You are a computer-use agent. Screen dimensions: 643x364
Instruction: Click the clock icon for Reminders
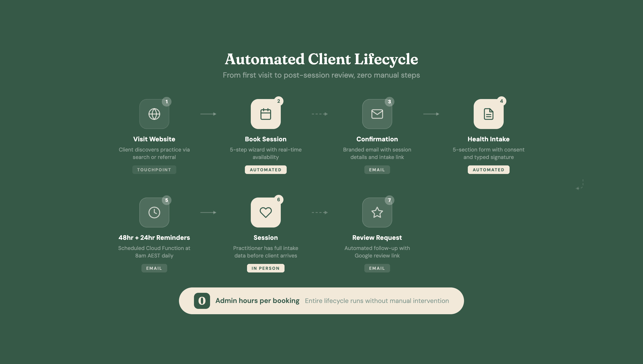point(154,213)
